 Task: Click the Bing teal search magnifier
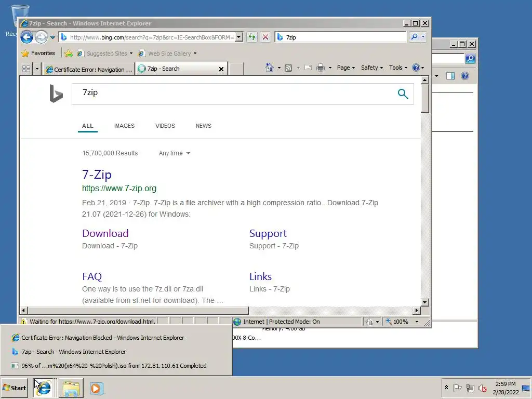click(x=403, y=94)
